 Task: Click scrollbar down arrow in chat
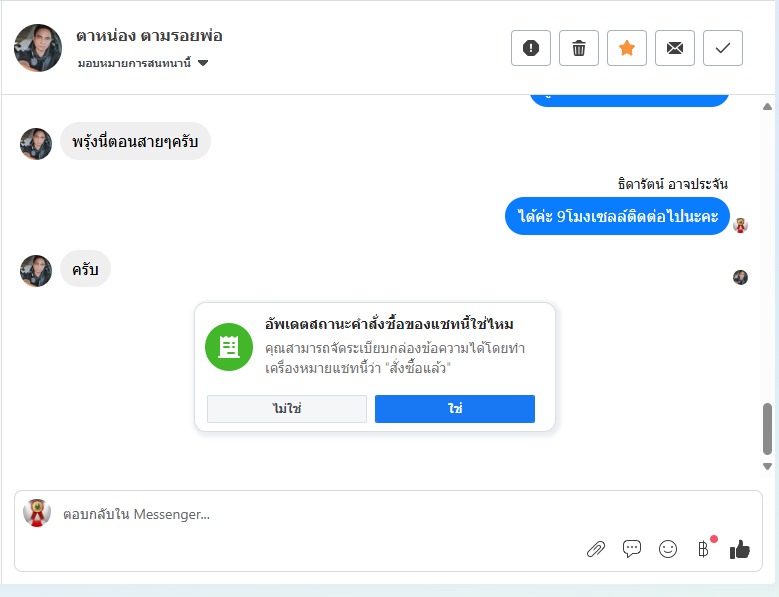click(x=767, y=466)
